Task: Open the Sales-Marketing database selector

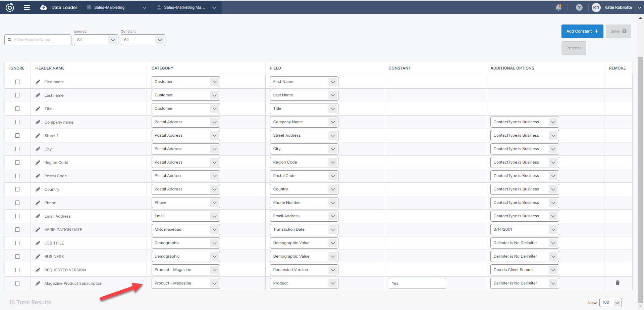Action: 116,7
